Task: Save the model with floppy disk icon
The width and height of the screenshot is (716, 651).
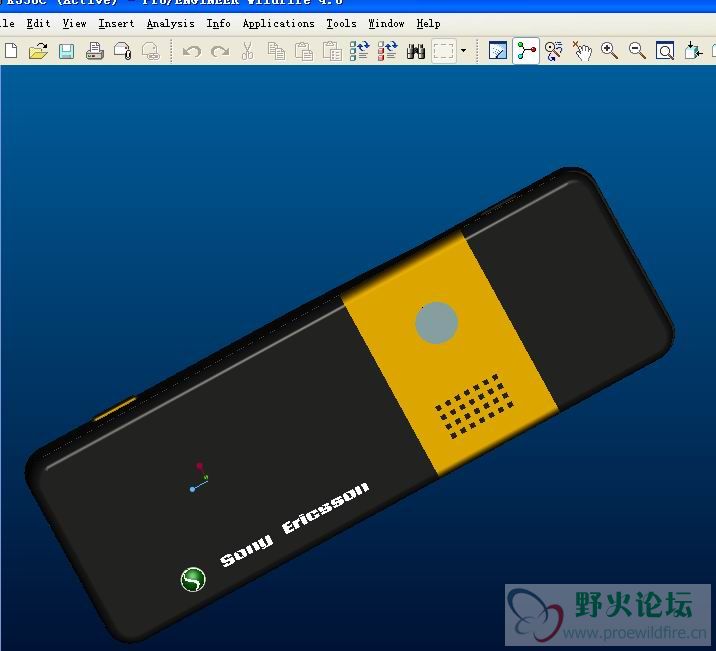Action: tap(67, 51)
